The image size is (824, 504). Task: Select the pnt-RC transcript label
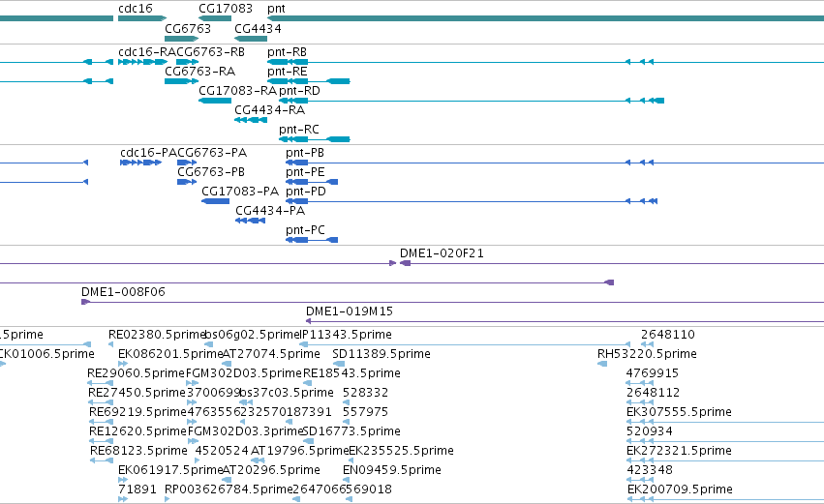point(298,130)
